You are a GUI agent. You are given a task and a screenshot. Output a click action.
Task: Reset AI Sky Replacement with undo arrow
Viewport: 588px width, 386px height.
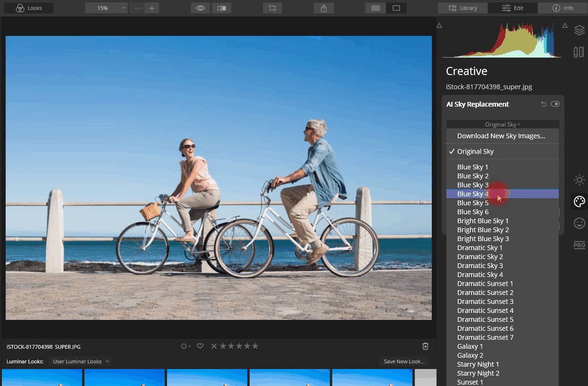[544, 104]
